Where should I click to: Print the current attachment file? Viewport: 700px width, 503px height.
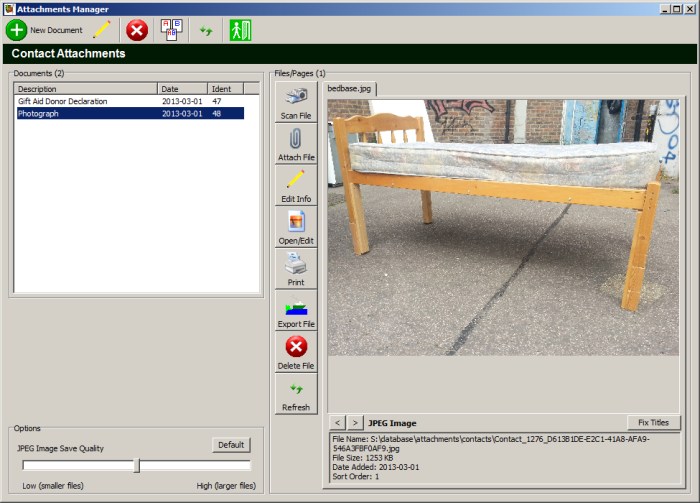[296, 269]
